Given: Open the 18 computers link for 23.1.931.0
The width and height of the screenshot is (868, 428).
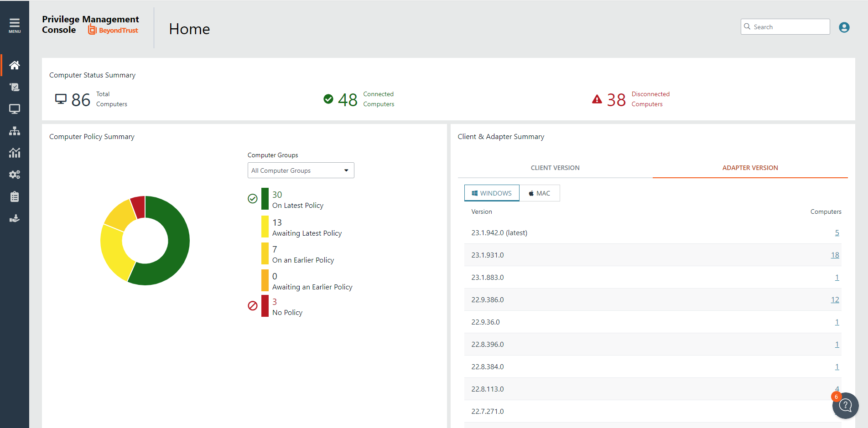Looking at the screenshot, I should pos(835,255).
